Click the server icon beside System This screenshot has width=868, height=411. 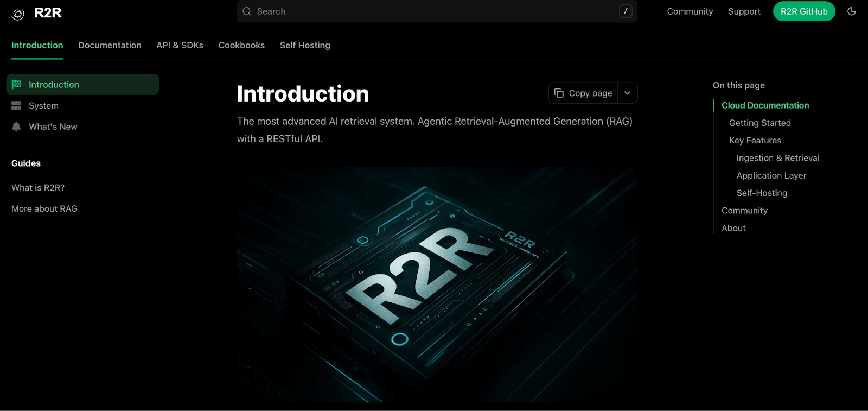tap(16, 105)
